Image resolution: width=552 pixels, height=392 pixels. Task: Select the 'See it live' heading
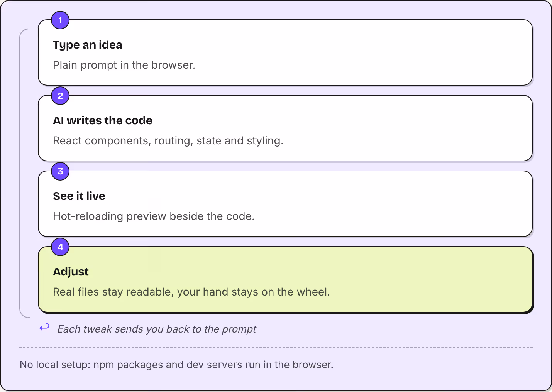(79, 196)
